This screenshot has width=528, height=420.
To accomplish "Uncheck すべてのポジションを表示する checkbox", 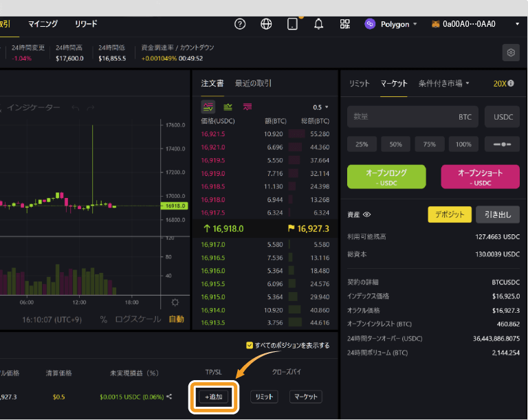I will (250, 346).
